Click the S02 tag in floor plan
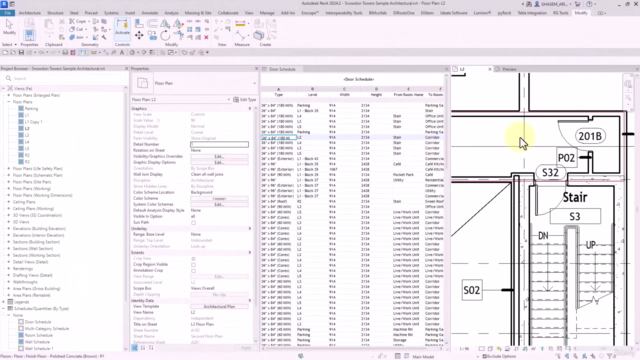The image size is (640, 360). click(x=471, y=290)
